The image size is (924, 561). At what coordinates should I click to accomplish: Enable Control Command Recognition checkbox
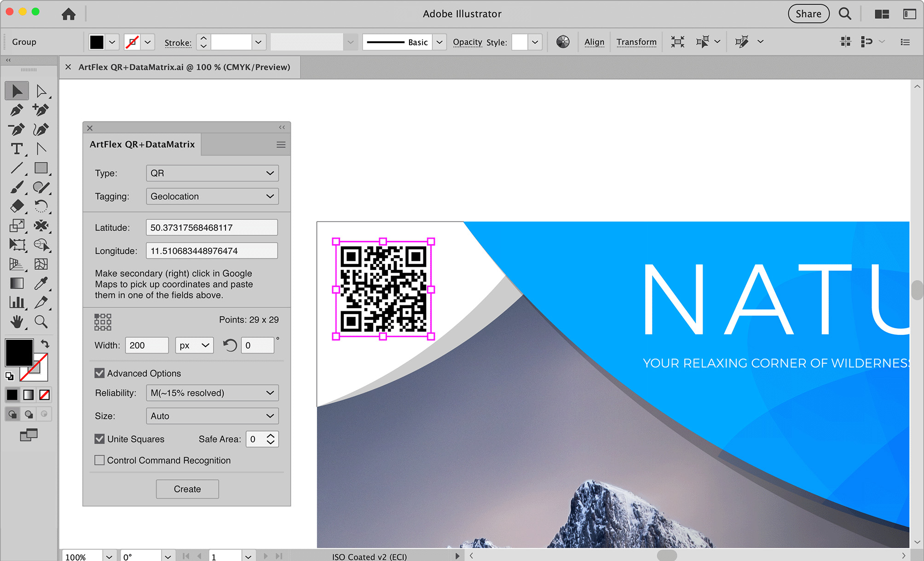99,460
